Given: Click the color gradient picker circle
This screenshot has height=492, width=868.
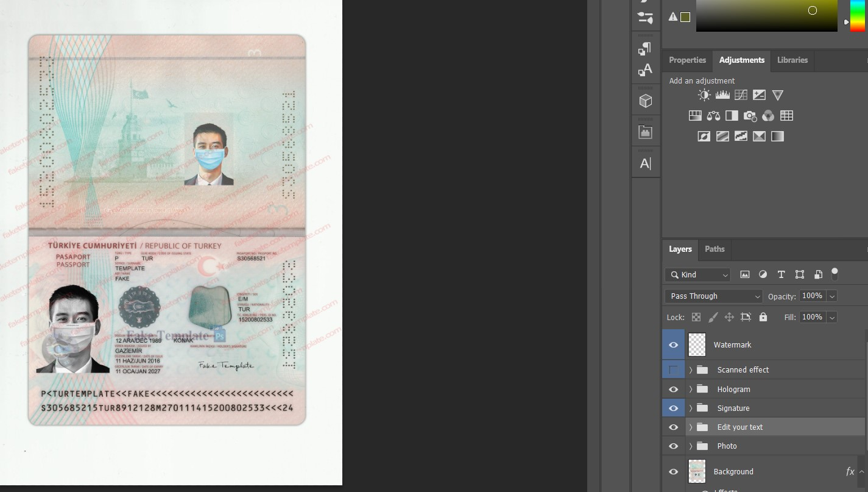Looking at the screenshot, I should tap(813, 10).
